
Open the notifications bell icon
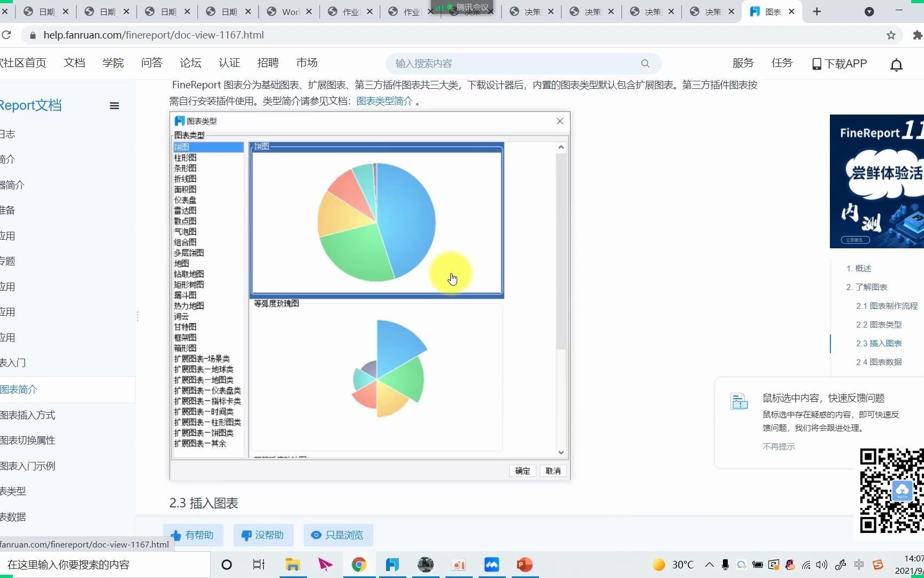896,65
